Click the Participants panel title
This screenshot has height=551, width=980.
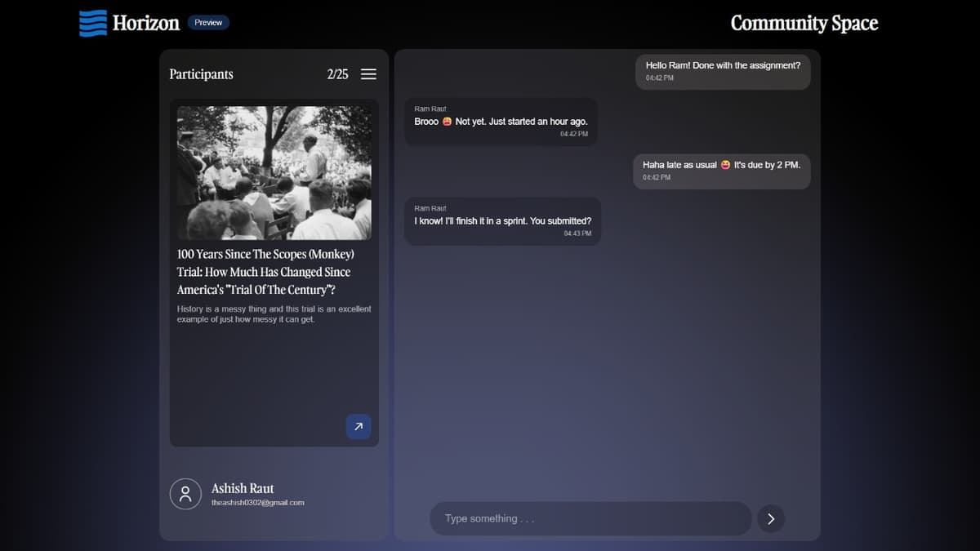[201, 74]
